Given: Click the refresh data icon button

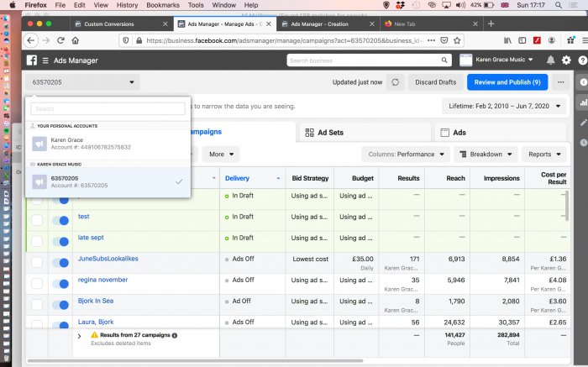Looking at the screenshot, I should (x=396, y=82).
